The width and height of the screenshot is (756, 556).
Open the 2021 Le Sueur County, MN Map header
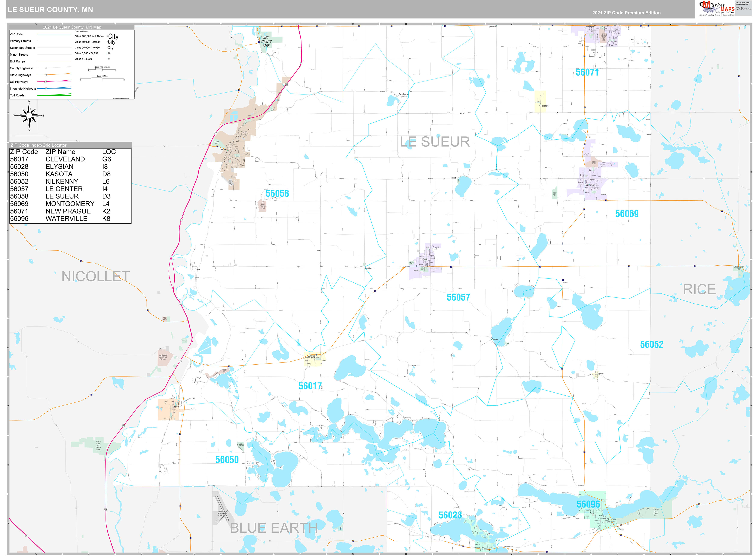click(72, 27)
